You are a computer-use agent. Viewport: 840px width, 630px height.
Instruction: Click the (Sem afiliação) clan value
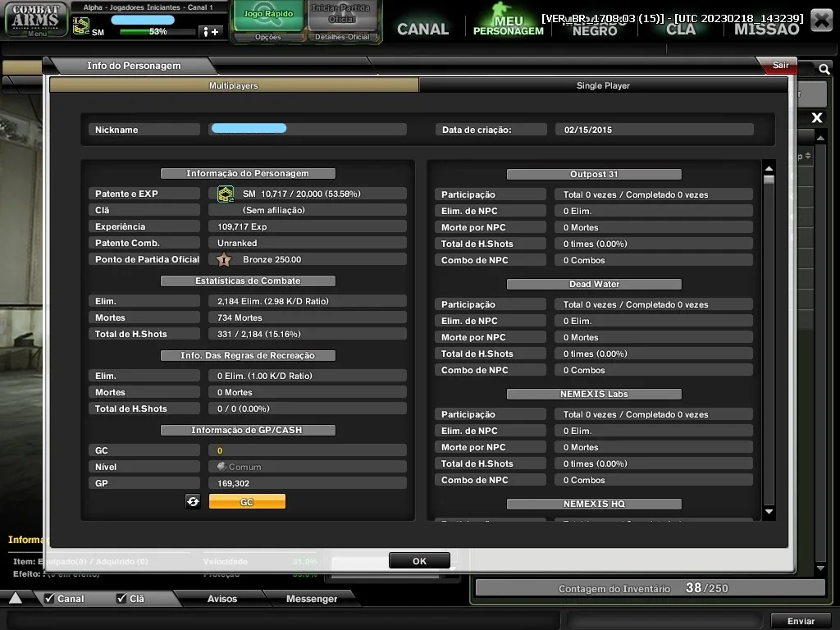pos(308,211)
